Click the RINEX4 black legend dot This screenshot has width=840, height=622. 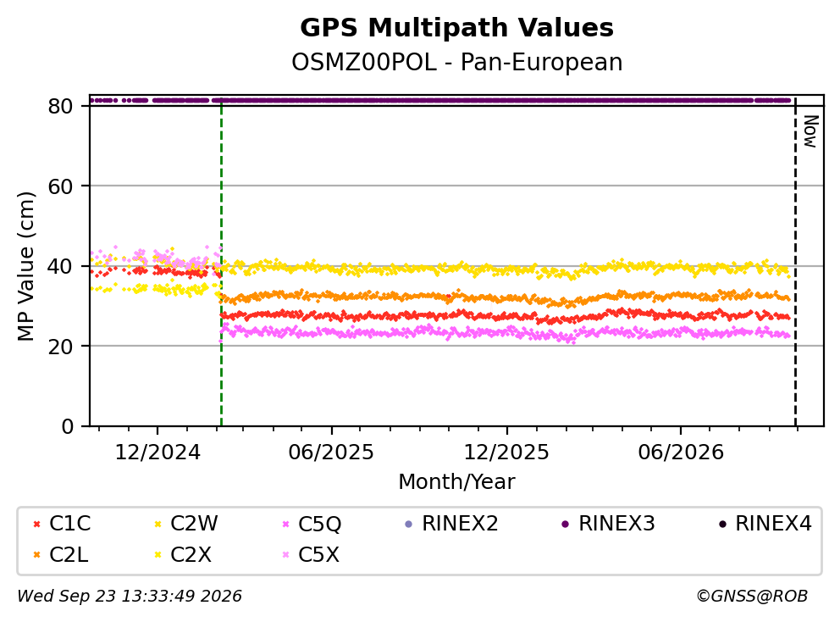coord(722,524)
